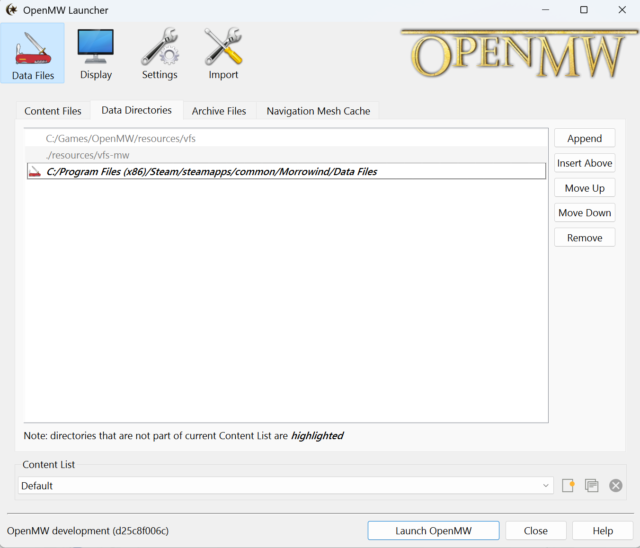Open the Navigation Mesh Cache tab
Viewport: 640px width, 548px height.
[318, 111]
